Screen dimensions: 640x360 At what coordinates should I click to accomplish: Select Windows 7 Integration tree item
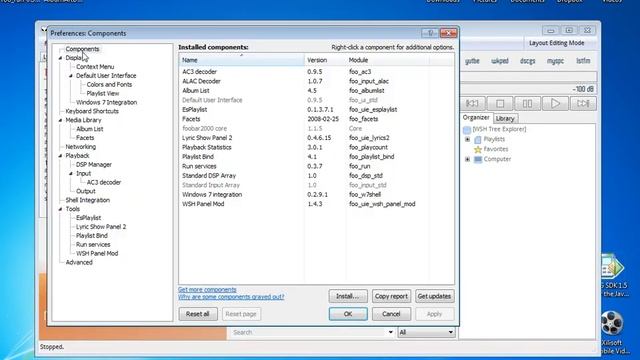pyautogui.click(x=106, y=102)
